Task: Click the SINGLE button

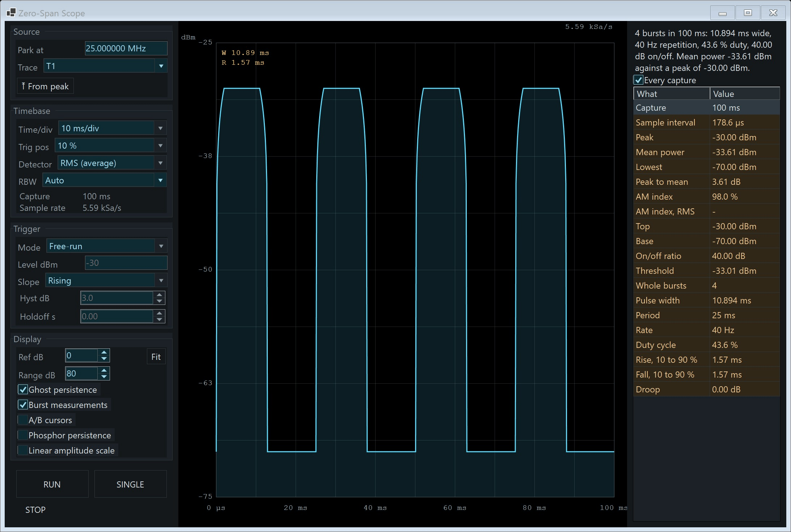Action: pyautogui.click(x=130, y=484)
